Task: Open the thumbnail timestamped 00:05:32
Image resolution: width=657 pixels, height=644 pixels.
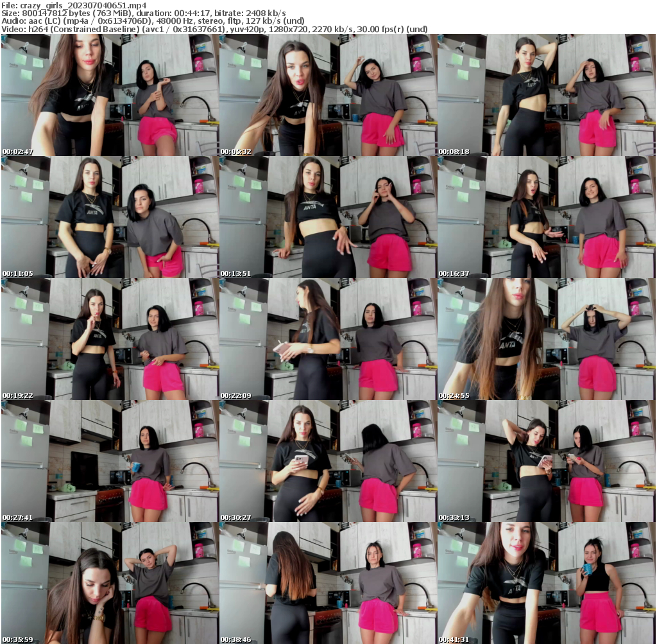Action: click(328, 93)
